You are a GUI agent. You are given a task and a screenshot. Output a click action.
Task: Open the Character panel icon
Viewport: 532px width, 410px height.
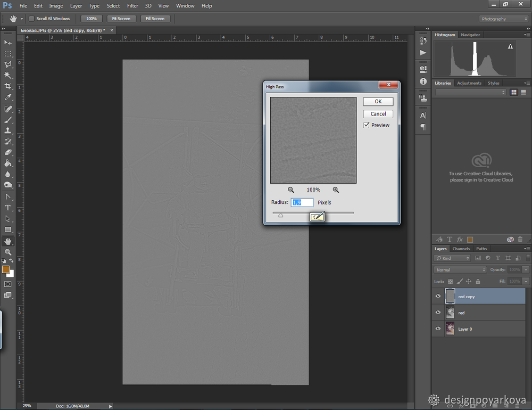(x=423, y=116)
